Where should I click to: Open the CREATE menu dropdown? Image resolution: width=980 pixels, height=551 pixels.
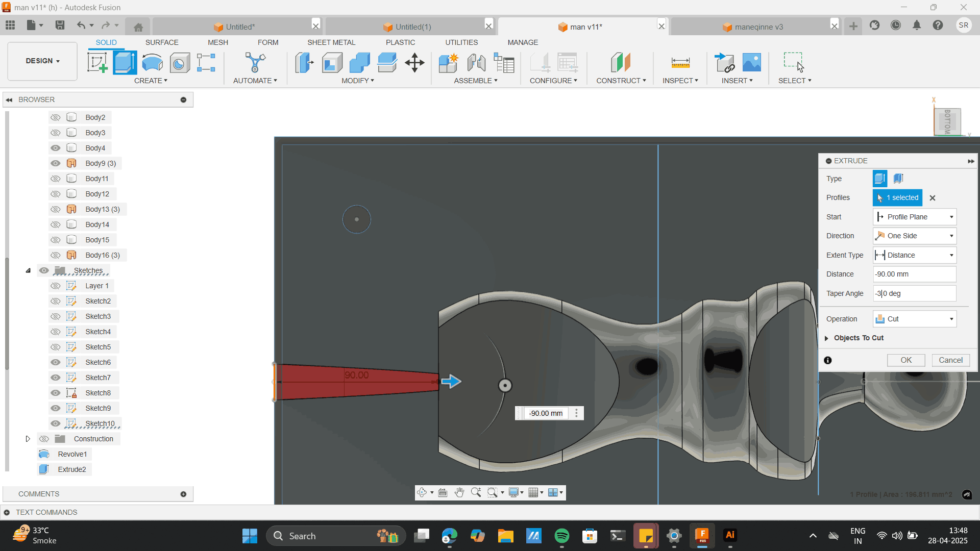click(151, 81)
